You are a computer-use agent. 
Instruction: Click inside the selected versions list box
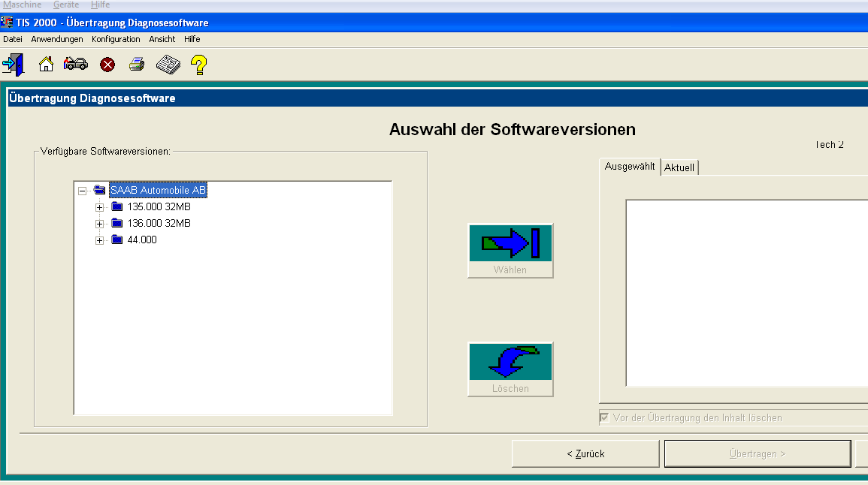(747, 293)
